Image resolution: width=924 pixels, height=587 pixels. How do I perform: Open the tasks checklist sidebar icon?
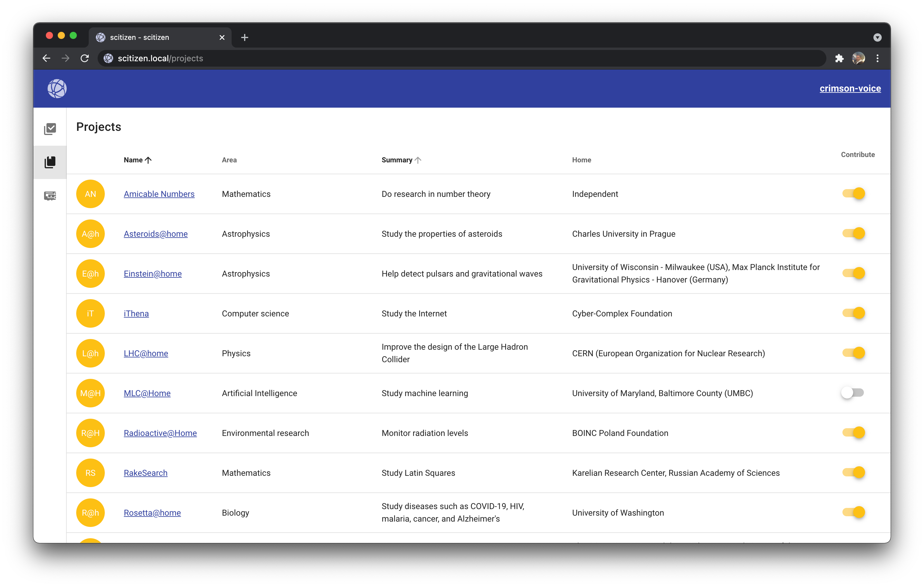pyautogui.click(x=50, y=129)
